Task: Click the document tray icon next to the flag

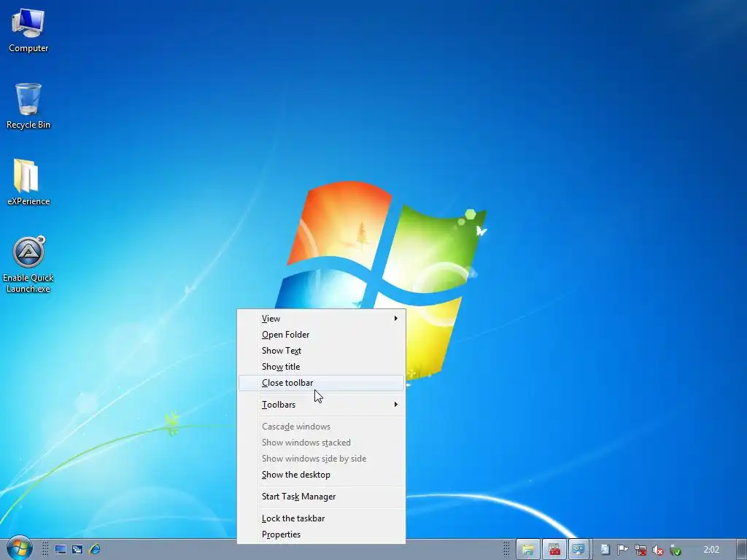Action: (x=605, y=550)
